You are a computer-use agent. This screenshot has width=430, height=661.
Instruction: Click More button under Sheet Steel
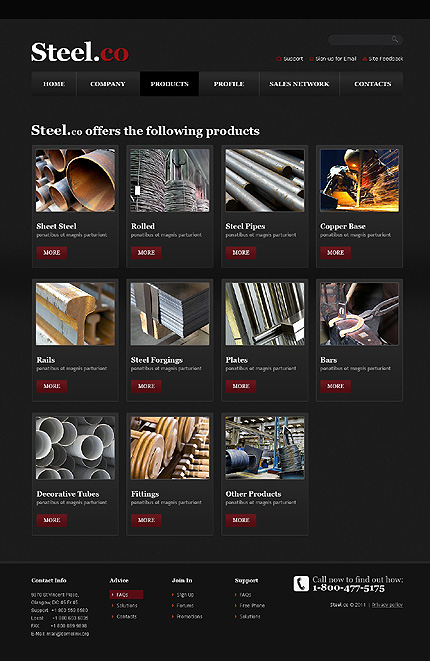click(x=52, y=253)
